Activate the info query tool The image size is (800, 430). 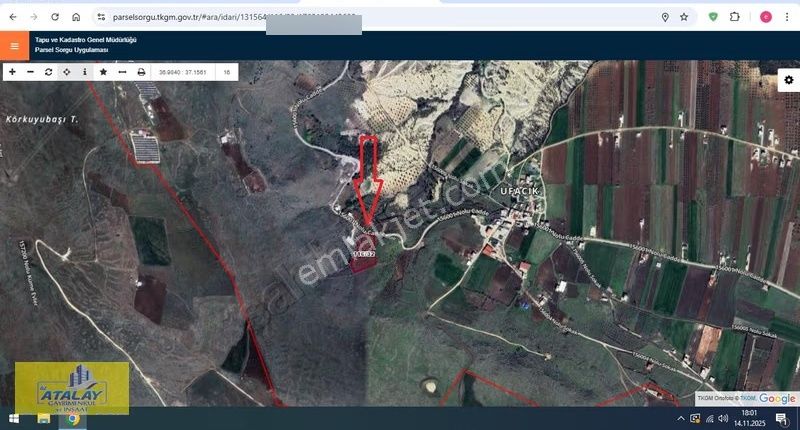(84, 72)
